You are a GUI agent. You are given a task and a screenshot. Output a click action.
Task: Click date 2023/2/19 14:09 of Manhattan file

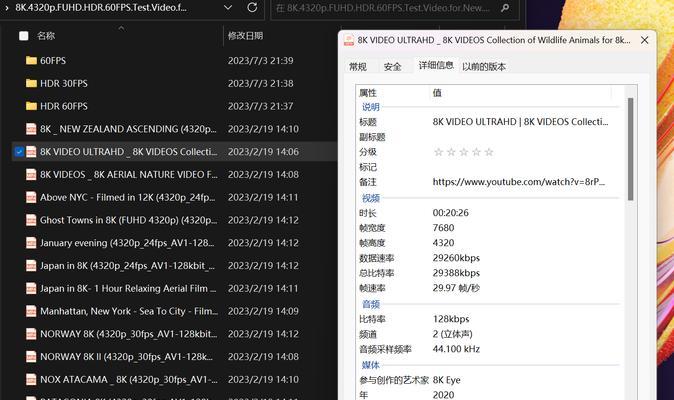click(263, 311)
